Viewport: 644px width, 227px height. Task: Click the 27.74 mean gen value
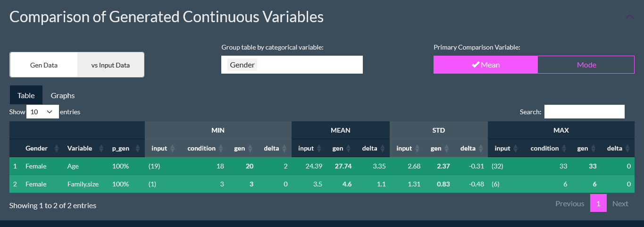(x=343, y=166)
